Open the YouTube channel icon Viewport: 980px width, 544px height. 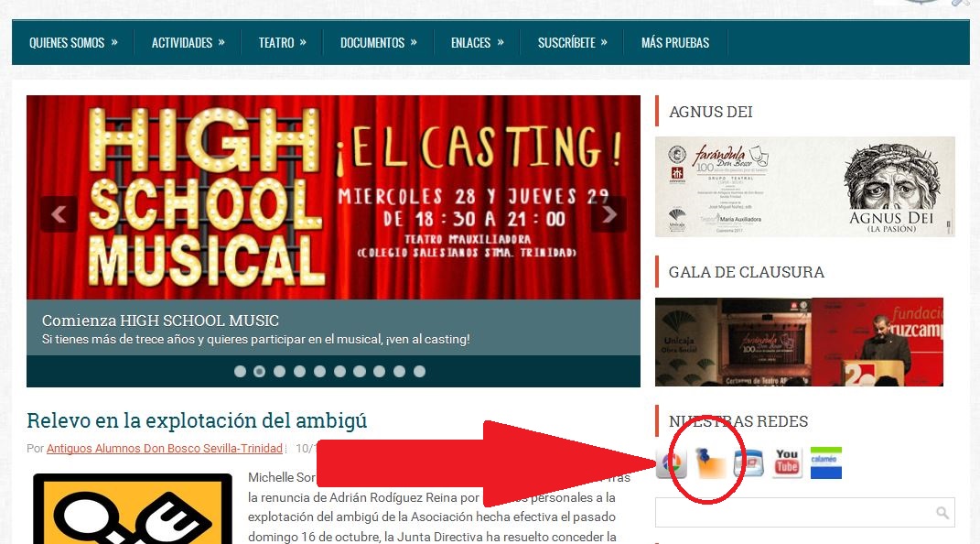coord(788,463)
